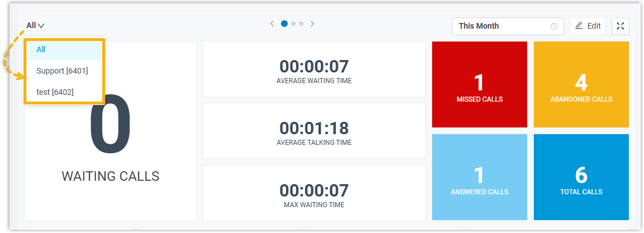644x233 pixels.
Task: Click the orange Abandoned Calls tile
Action: 581,85
